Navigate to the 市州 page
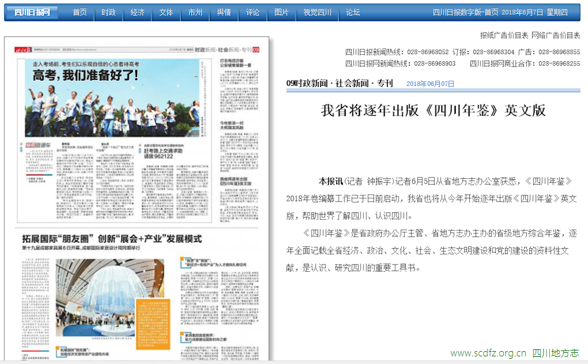This screenshot has width=588, height=364. [x=195, y=12]
